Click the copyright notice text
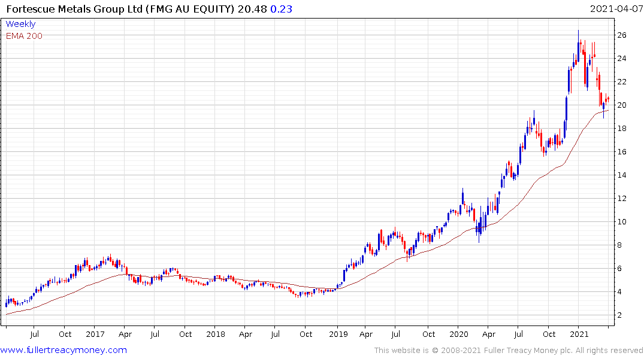The image size is (644, 359). pos(509,351)
